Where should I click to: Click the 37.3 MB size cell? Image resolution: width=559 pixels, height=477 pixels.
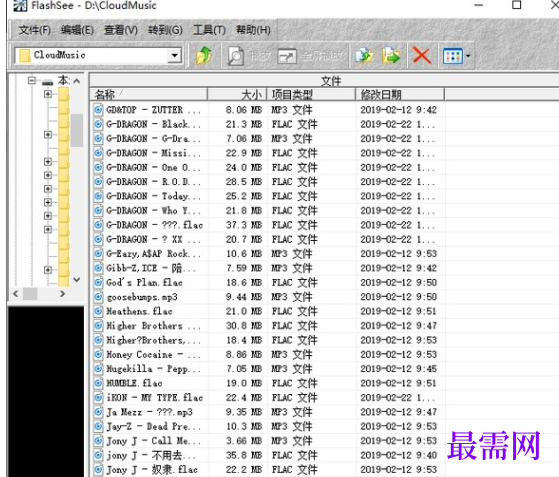click(x=244, y=225)
